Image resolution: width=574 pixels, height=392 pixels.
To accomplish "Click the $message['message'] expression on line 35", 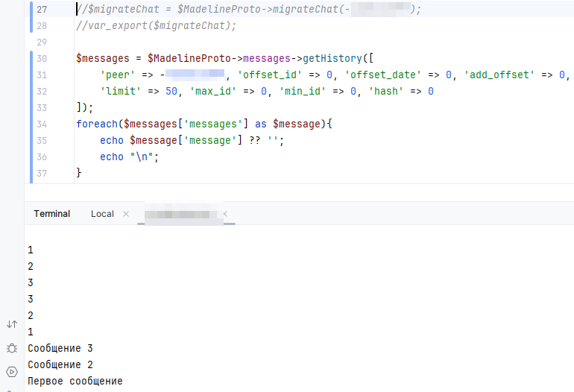I will 186,141.
